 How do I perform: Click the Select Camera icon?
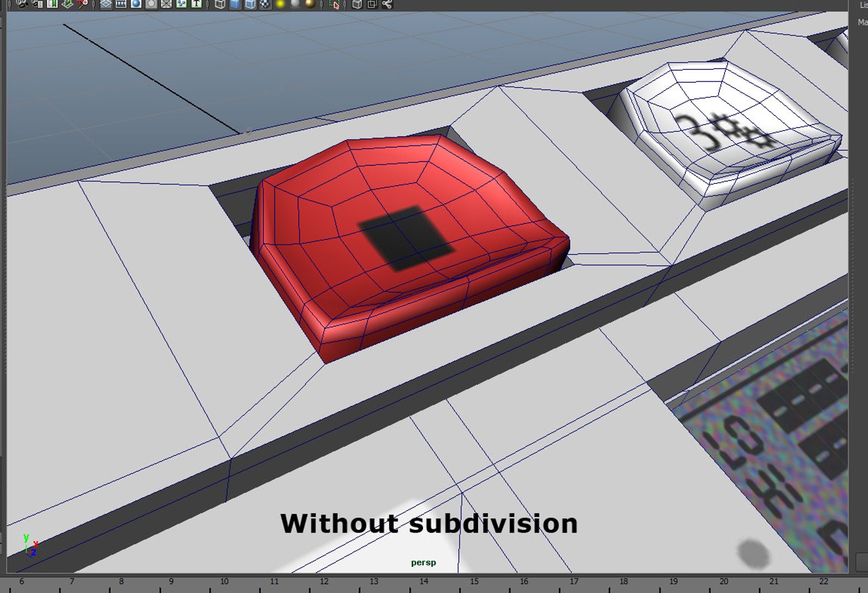22,4
